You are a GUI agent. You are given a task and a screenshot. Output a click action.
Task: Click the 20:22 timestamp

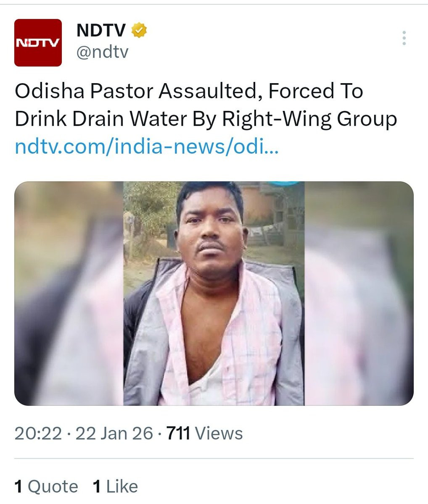38,433
